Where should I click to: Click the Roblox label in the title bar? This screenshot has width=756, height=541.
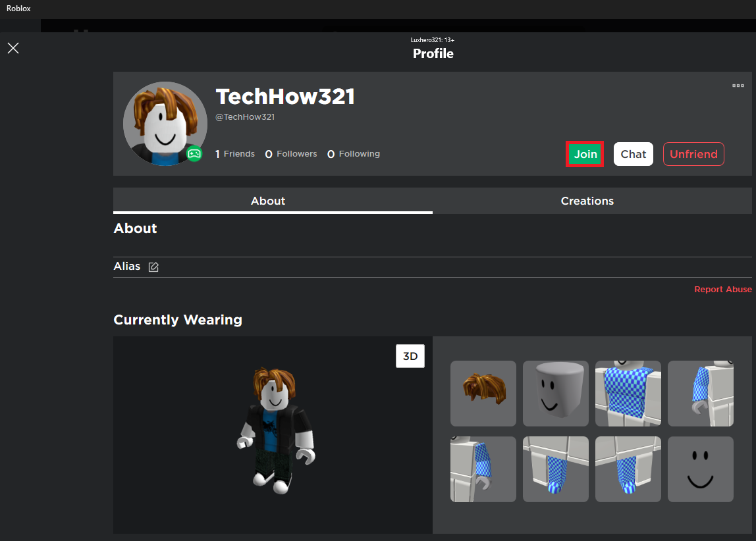pos(18,9)
